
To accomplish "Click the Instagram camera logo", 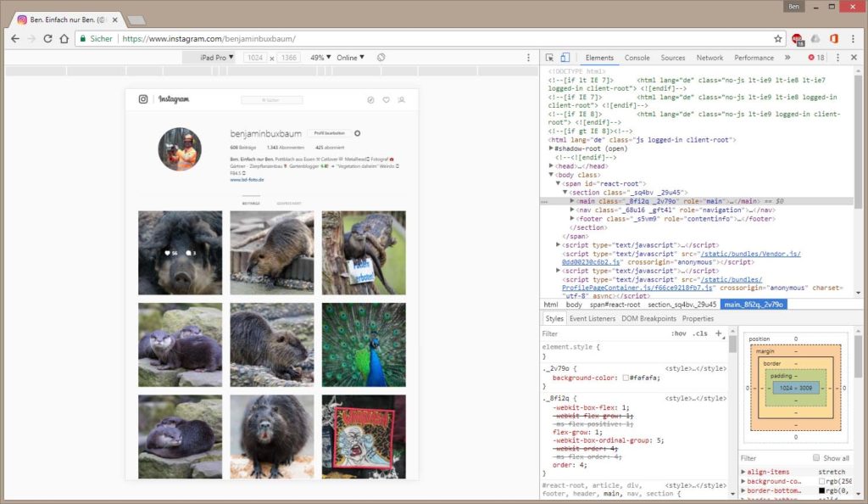I will click(142, 99).
